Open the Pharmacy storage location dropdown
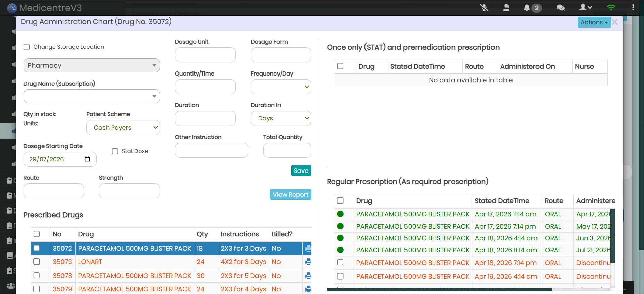This screenshot has width=644, height=294. pyautogui.click(x=91, y=65)
